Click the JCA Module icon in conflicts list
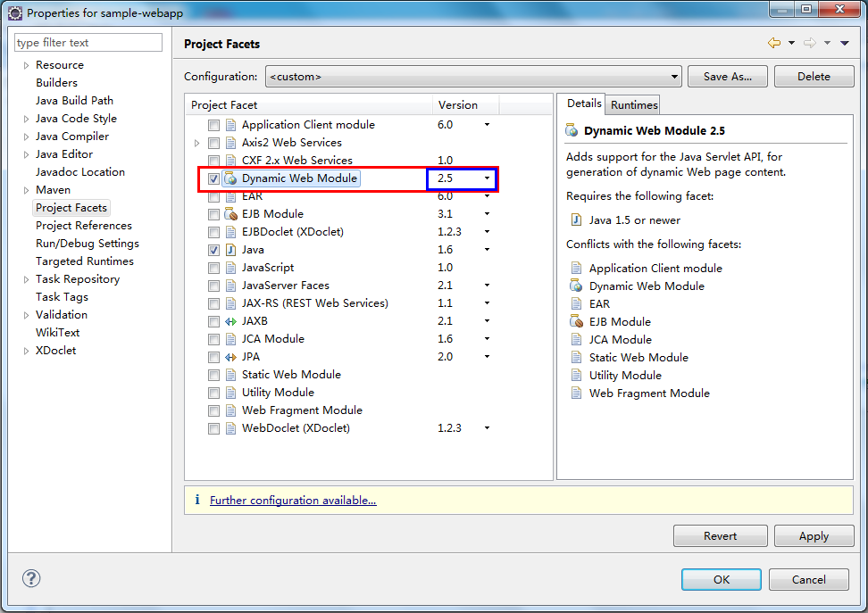868x613 pixels. [576, 340]
